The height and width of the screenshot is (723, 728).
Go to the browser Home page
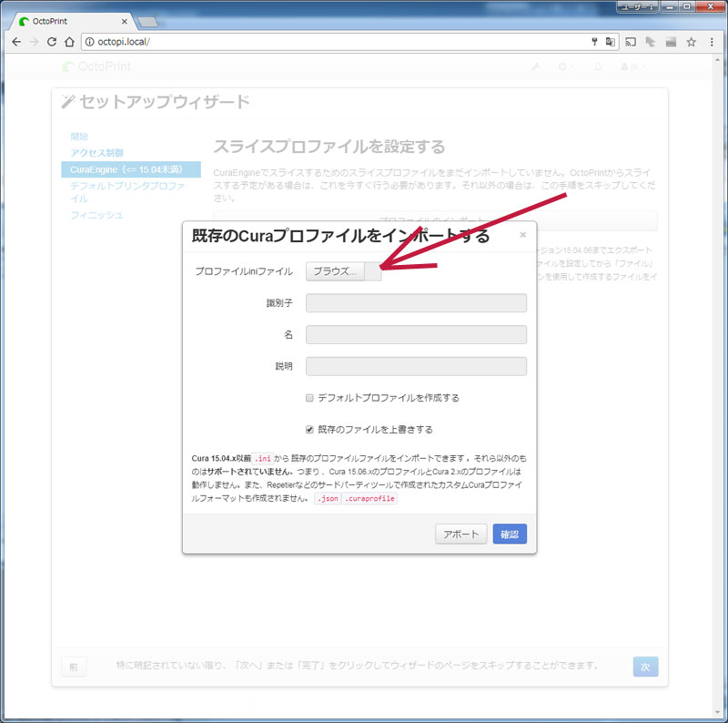(x=69, y=42)
